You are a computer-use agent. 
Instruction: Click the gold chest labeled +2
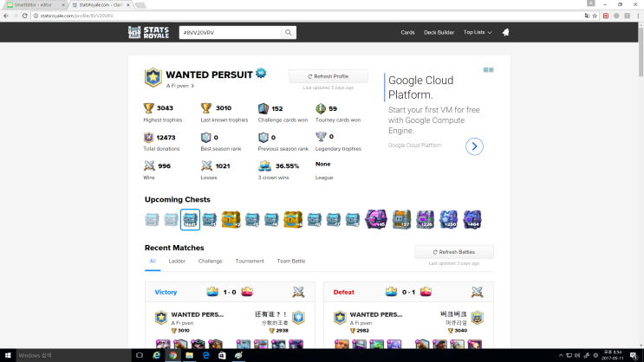pos(231,219)
